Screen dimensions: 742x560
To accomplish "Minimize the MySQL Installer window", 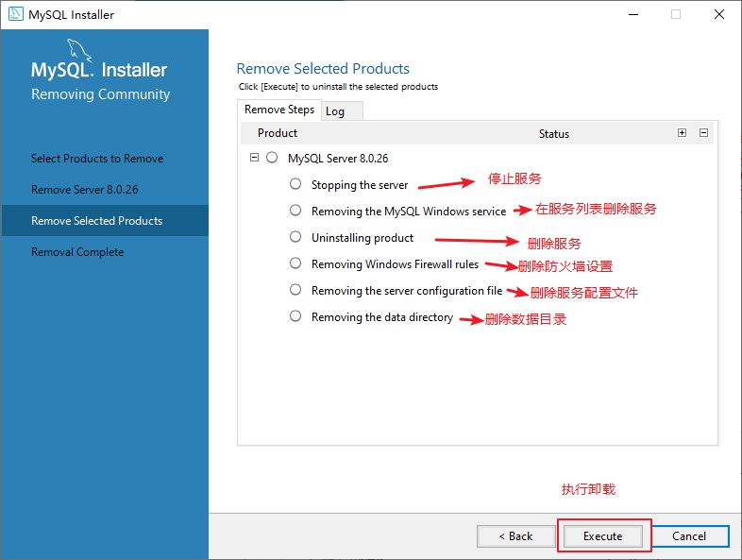I will [x=633, y=14].
